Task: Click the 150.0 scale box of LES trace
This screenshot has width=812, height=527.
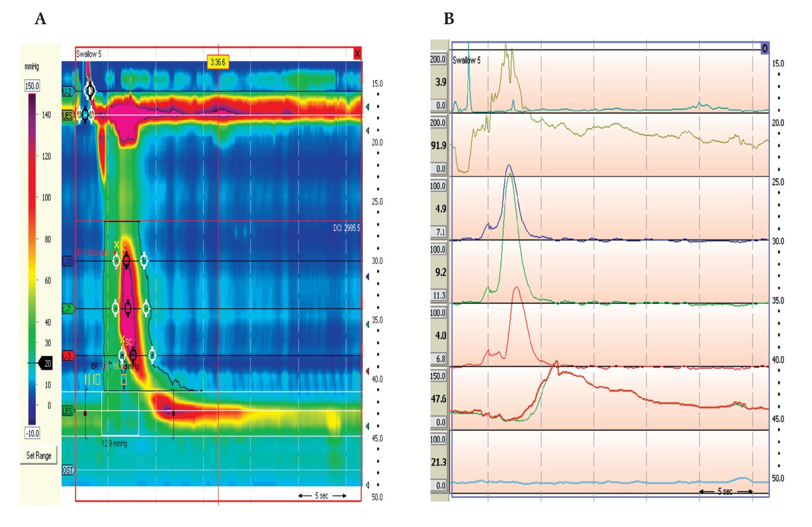Action: (438, 376)
